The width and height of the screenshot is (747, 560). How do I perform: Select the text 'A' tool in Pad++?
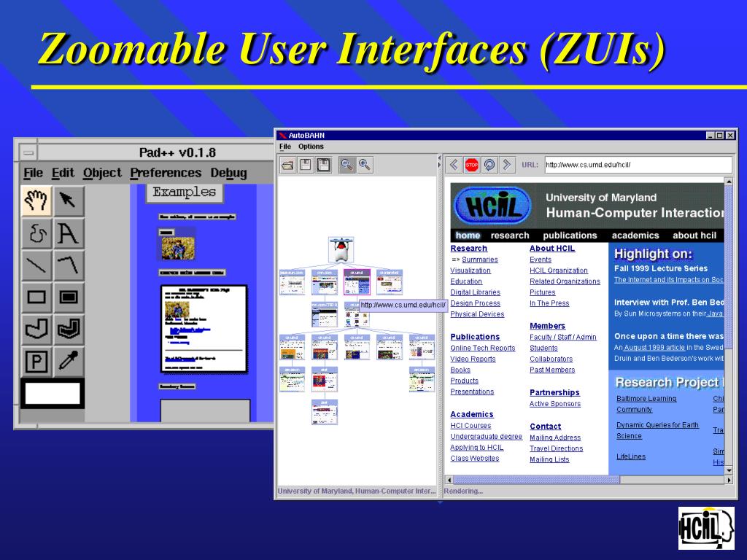69,233
